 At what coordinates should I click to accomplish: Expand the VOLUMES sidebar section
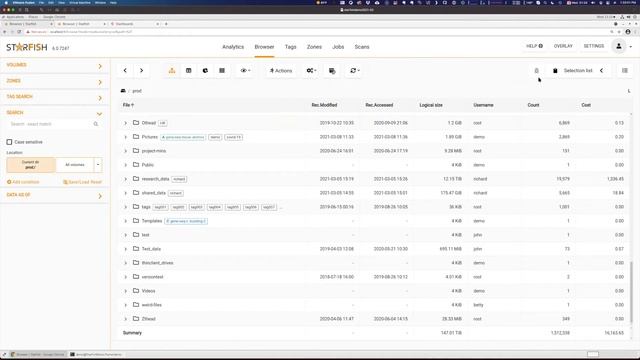pos(54,65)
